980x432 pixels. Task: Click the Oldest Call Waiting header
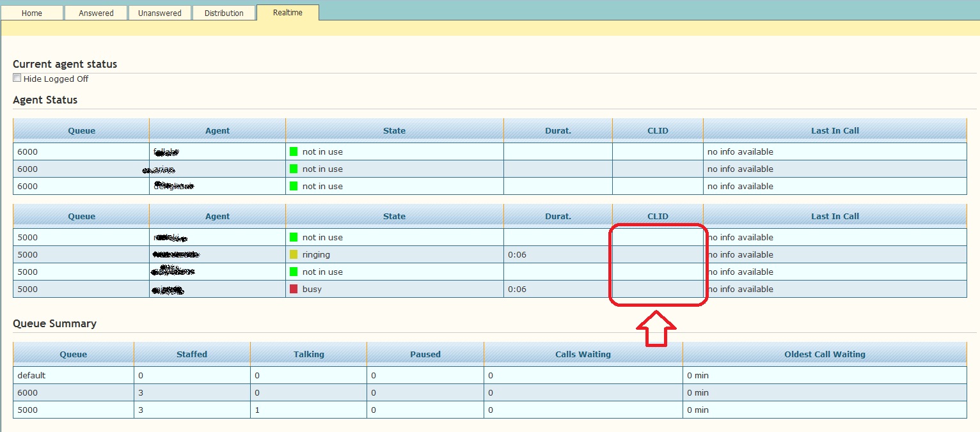tap(825, 354)
